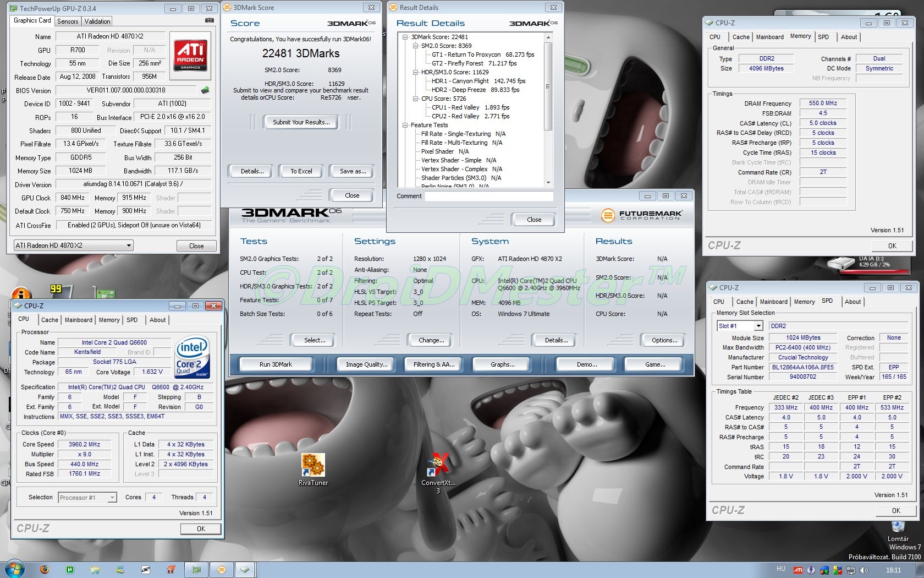Click the Futuremark Corporation logo
Viewport: 924px width, 578px height.
641,215
